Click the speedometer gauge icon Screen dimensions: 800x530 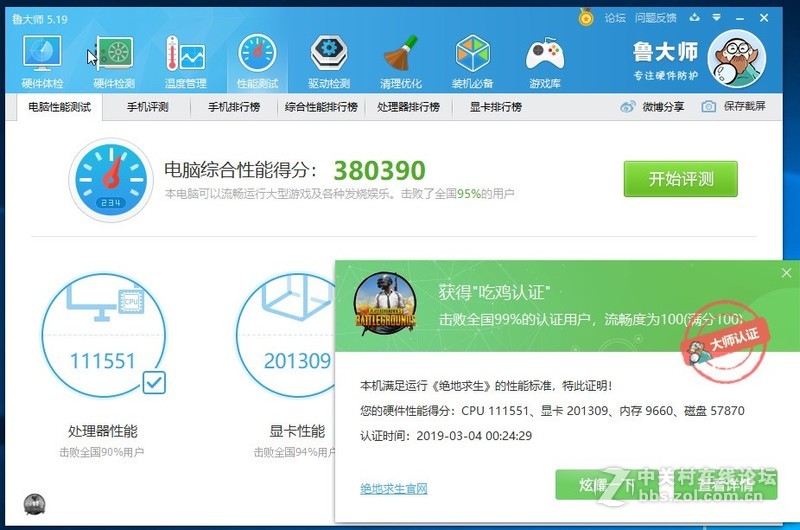111,180
